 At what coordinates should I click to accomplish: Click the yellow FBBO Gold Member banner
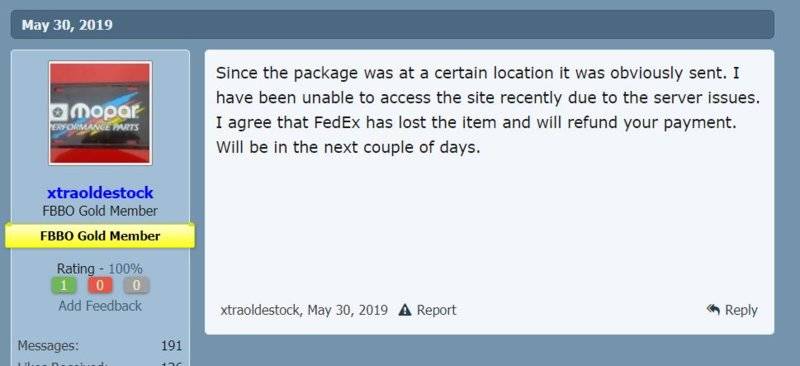pyautogui.click(x=100, y=236)
